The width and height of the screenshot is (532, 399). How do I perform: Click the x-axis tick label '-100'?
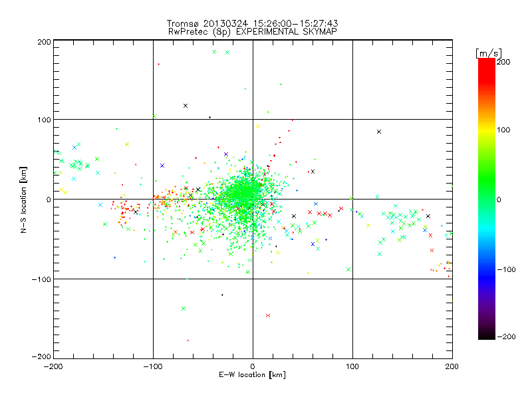[153, 366]
